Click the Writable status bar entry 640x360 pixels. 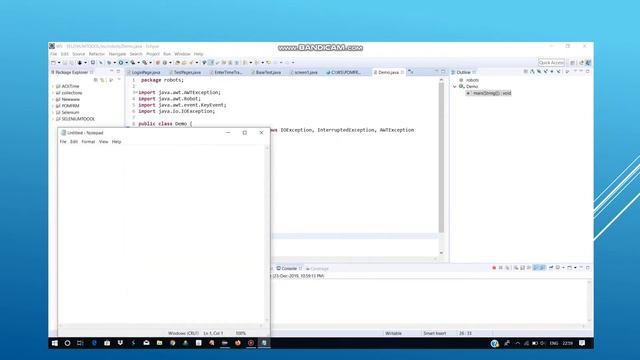[x=393, y=333]
